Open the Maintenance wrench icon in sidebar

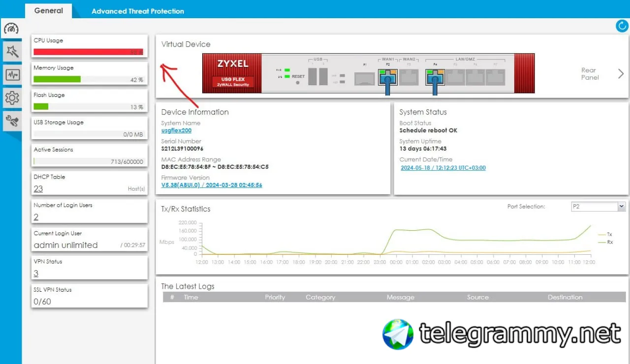[12, 121]
